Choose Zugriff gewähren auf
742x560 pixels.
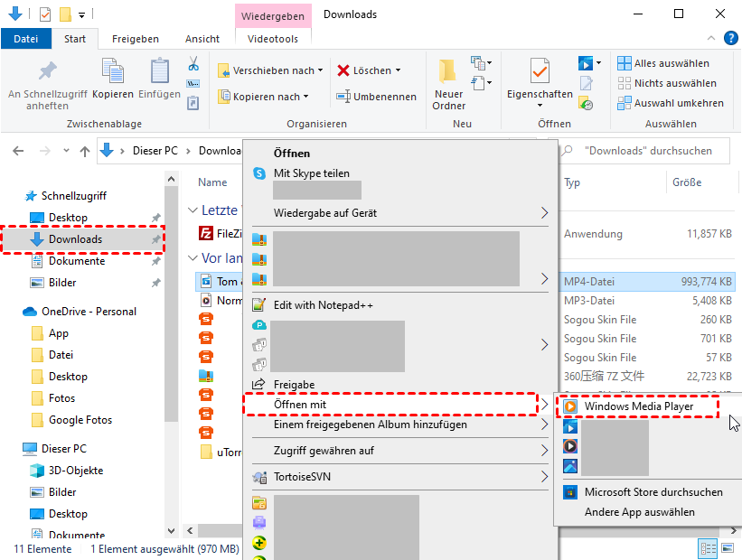400,451
